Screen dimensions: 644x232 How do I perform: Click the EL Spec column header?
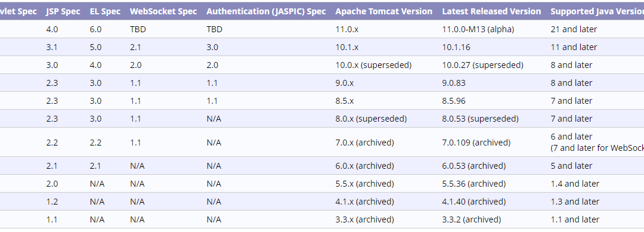pyautogui.click(x=105, y=11)
